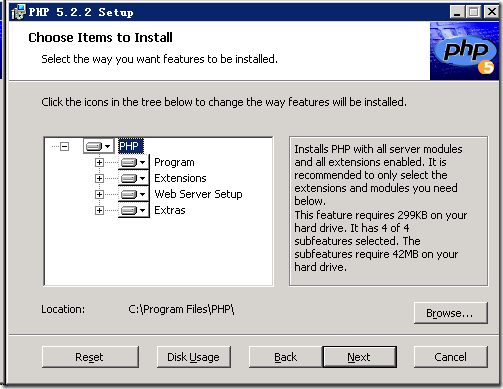The image size is (503, 389).
Task: Cancel the PHP setup
Action: pos(451,357)
